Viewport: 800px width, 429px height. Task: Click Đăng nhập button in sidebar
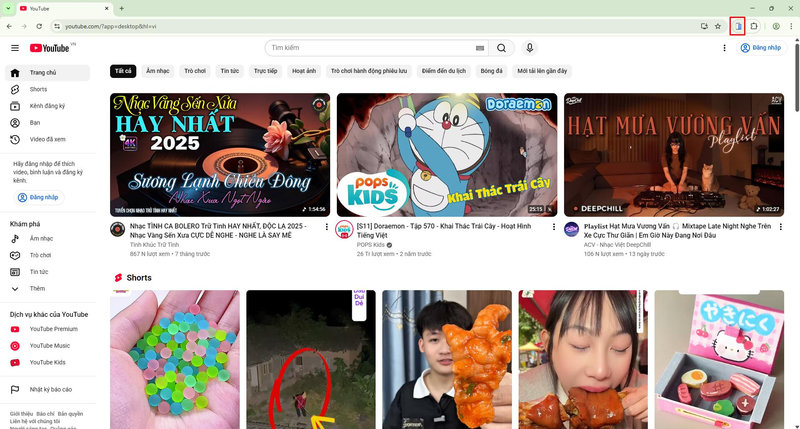(38, 197)
